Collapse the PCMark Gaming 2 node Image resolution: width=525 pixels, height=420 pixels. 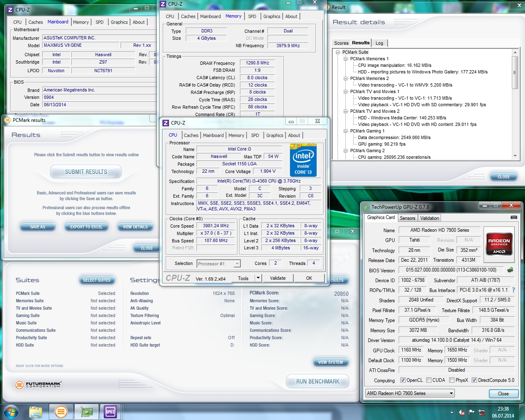click(x=345, y=151)
